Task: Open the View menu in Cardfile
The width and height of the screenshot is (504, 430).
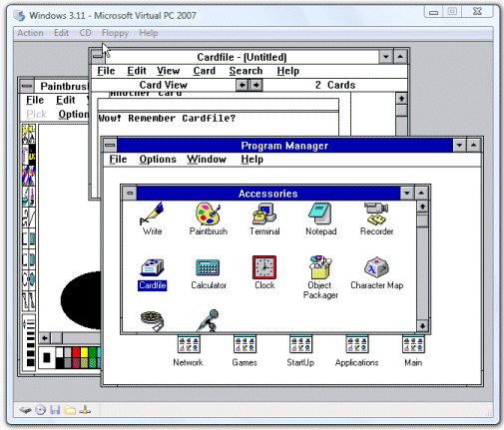Action: point(169,71)
